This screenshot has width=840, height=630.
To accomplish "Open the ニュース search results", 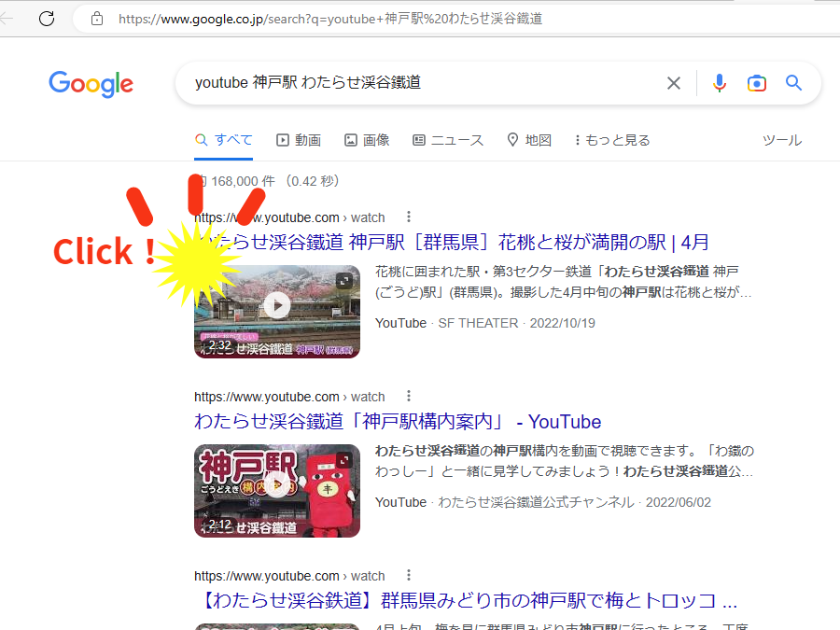I will [x=453, y=139].
